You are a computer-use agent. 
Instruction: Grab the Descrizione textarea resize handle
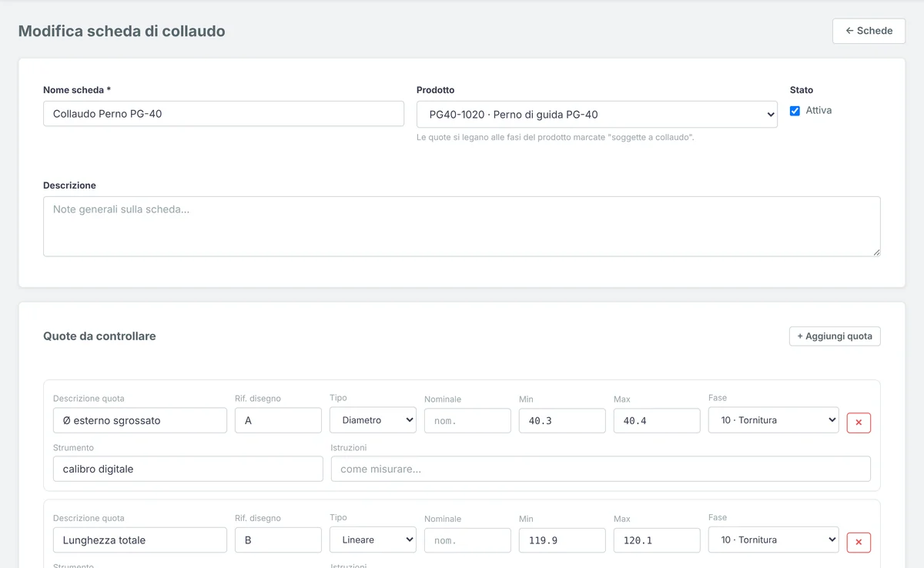(876, 252)
